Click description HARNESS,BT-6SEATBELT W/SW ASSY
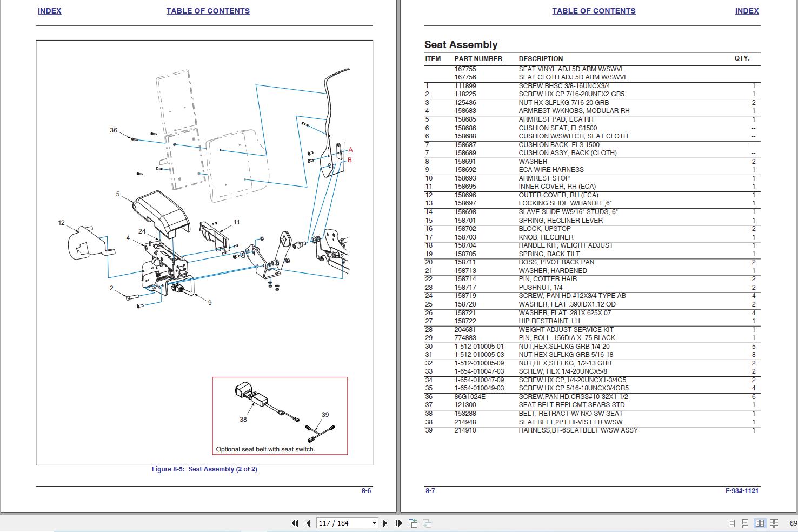This screenshot has height=532, width=798. [578, 430]
